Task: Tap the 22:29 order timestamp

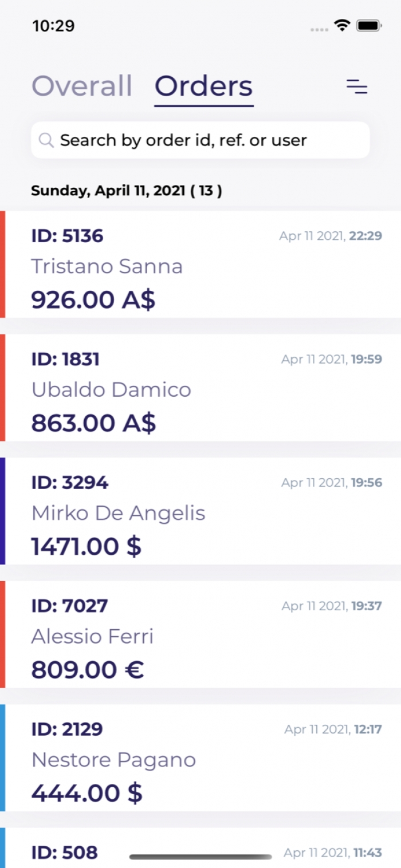Action: pos(366,236)
